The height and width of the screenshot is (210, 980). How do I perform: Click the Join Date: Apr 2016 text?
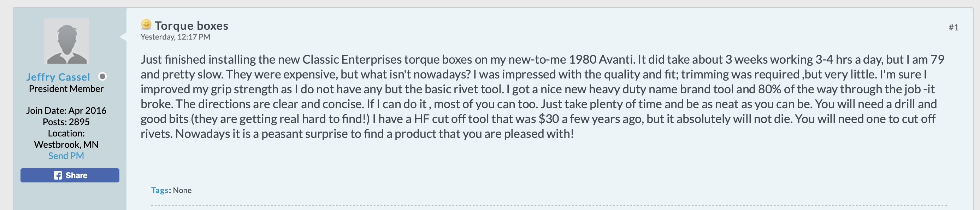tap(66, 110)
